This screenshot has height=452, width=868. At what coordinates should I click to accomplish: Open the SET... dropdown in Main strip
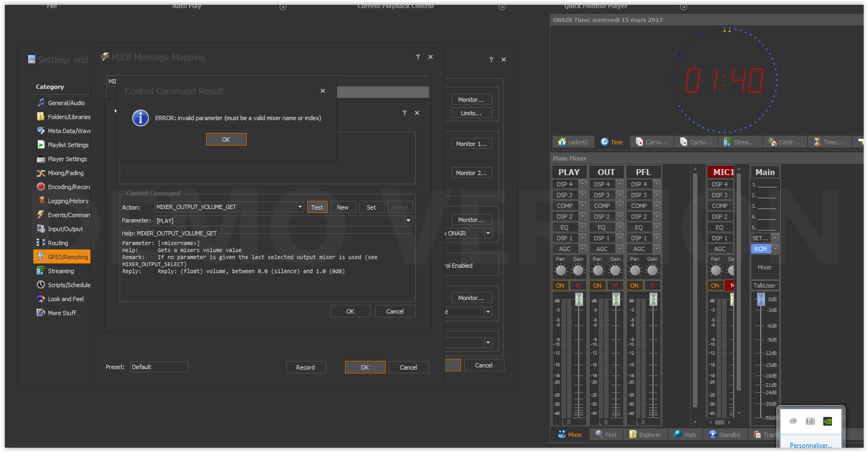pyautogui.click(x=775, y=238)
